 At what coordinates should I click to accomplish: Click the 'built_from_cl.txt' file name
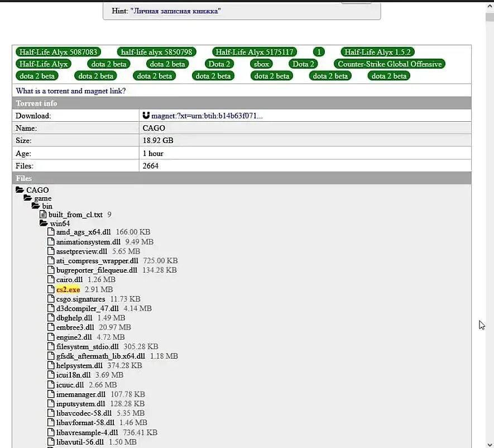(x=75, y=215)
